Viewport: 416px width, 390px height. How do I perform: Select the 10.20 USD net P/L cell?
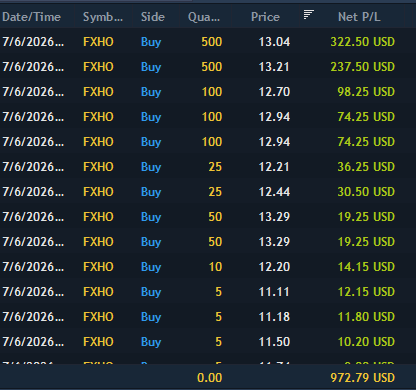[x=366, y=342]
